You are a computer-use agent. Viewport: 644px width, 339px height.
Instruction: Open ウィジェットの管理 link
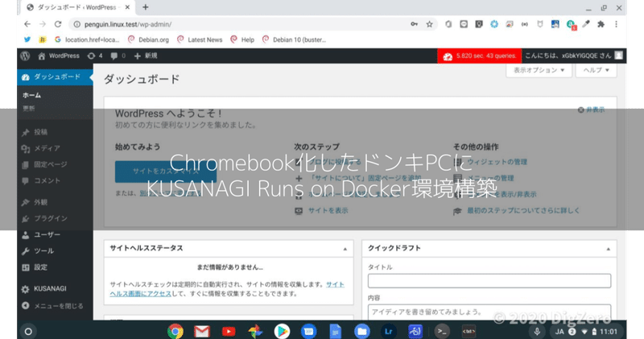click(497, 162)
